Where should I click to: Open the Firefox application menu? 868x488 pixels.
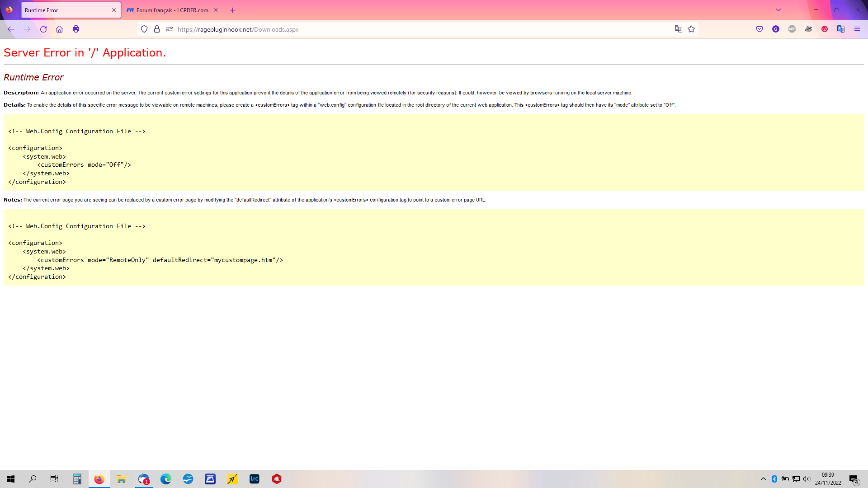(x=857, y=29)
